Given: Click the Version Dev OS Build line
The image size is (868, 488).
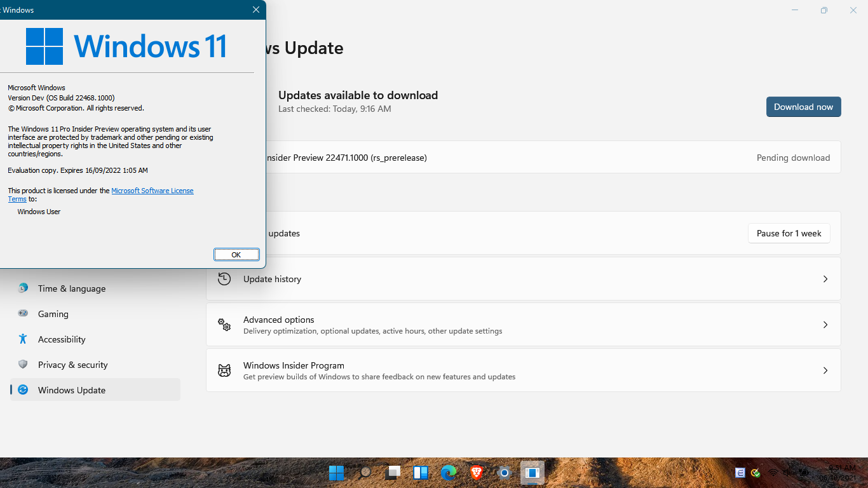Looking at the screenshot, I should click(61, 98).
